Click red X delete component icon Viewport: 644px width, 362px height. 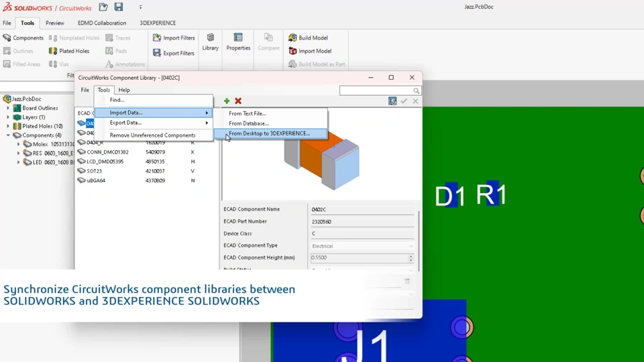click(238, 101)
